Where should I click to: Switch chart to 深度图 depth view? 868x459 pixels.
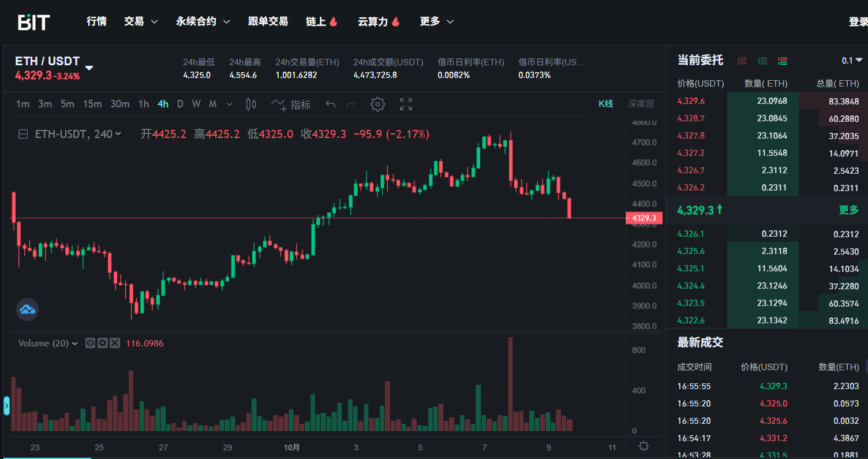click(x=641, y=104)
